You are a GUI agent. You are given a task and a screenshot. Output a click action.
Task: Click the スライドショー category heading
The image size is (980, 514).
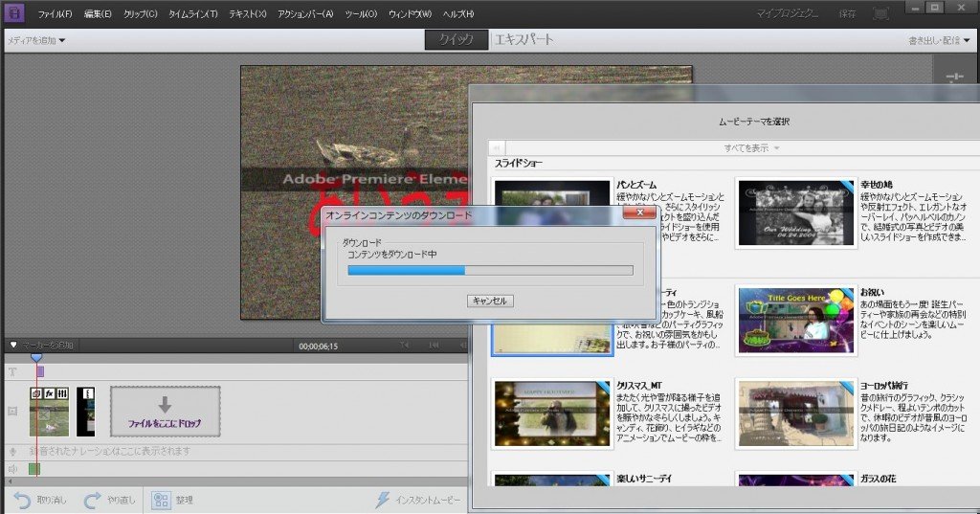518,164
